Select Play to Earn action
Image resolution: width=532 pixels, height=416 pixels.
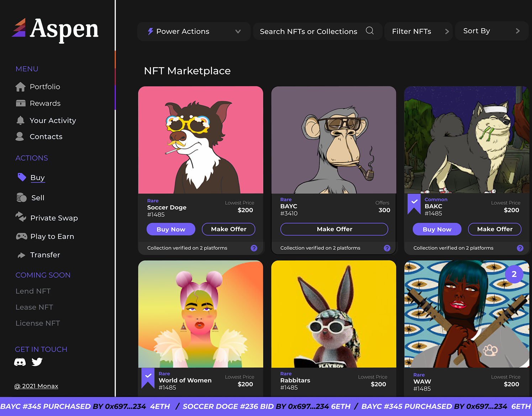(52, 237)
